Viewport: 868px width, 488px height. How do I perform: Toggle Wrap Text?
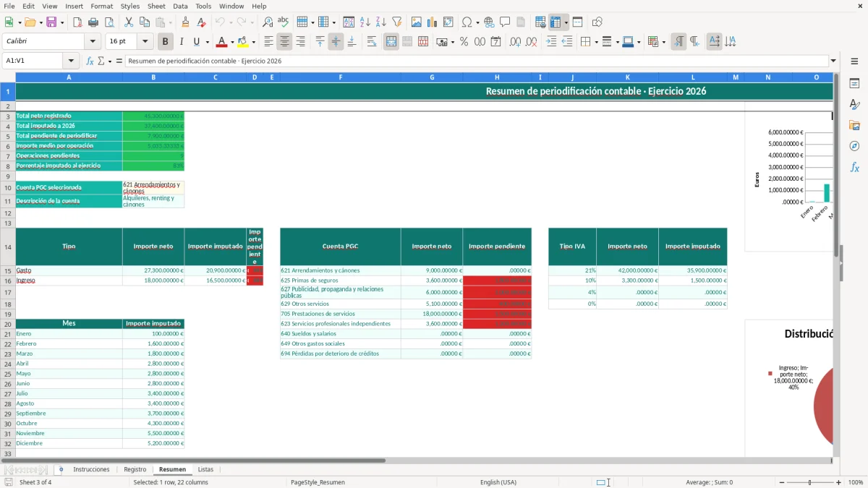(x=371, y=42)
